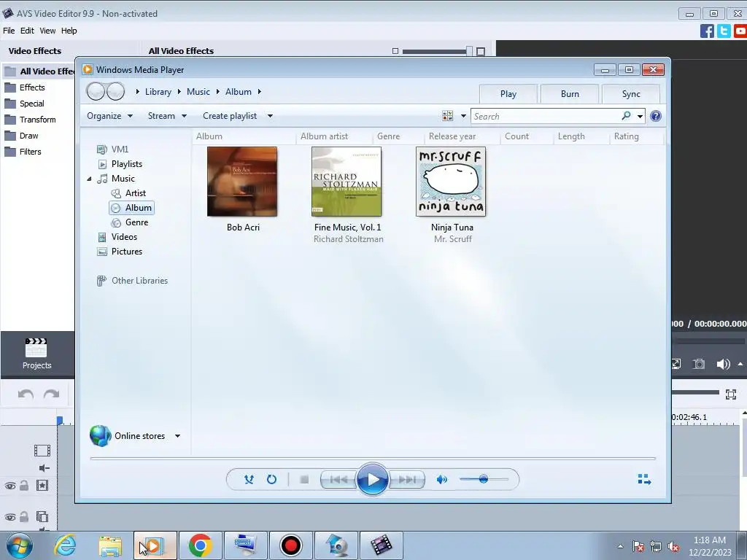Viewport: 747px width, 560px height.
Task: Open the Burn tab
Action: click(x=570, y=94)
